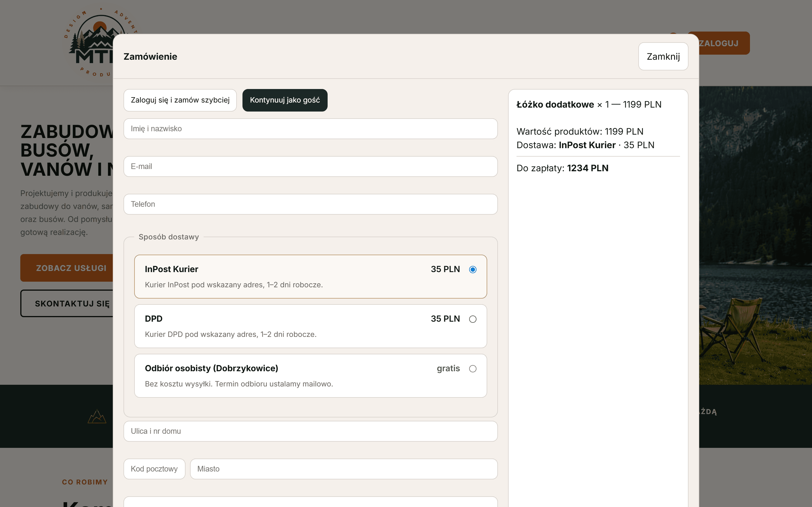
Task: Click the Łóżko dodatkowe order item
Action: coord(589,104)
